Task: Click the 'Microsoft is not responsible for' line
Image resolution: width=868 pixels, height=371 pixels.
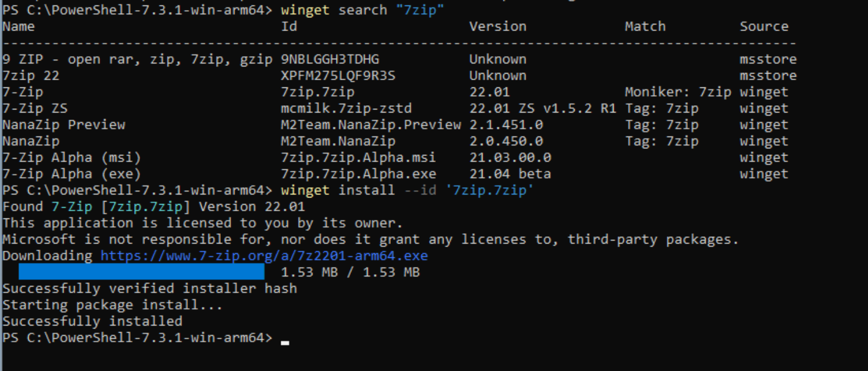Action: pos(371,239)
